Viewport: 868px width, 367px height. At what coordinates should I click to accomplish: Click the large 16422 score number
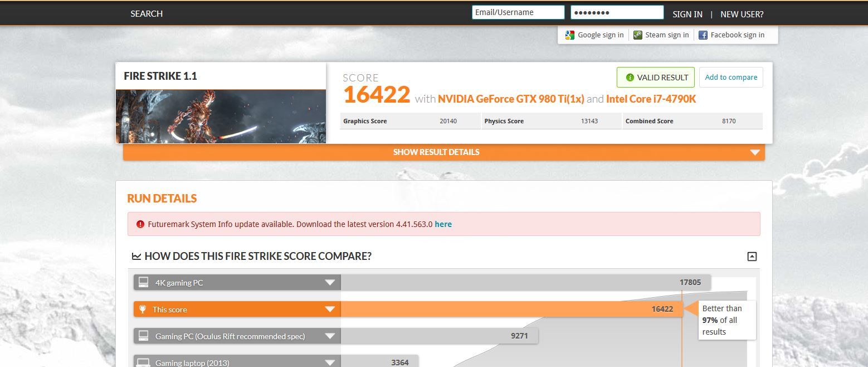coord(377,95)
